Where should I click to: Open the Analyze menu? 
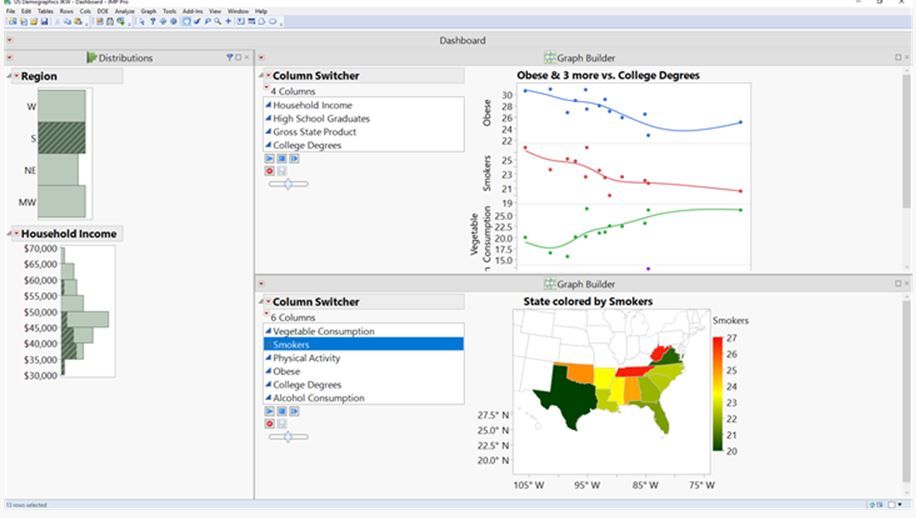pos(124,11)
